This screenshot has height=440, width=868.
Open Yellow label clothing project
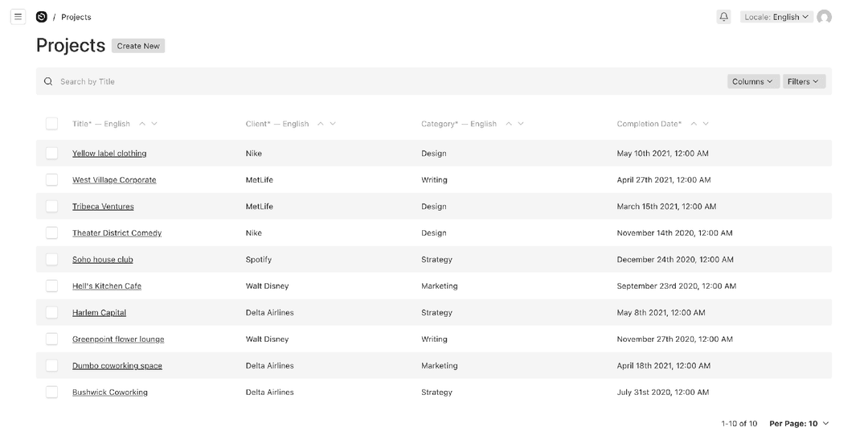(109, 154)
